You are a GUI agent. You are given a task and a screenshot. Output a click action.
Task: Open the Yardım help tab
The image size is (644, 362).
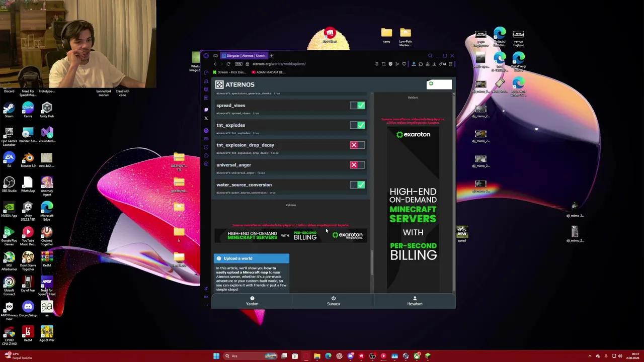coord(252,301)
